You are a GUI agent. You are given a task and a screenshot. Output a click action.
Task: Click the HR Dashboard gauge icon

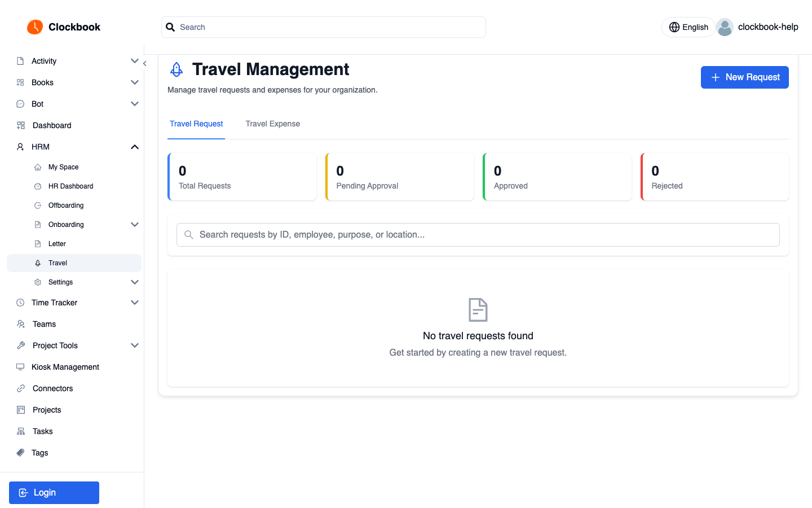pos(38,186)
